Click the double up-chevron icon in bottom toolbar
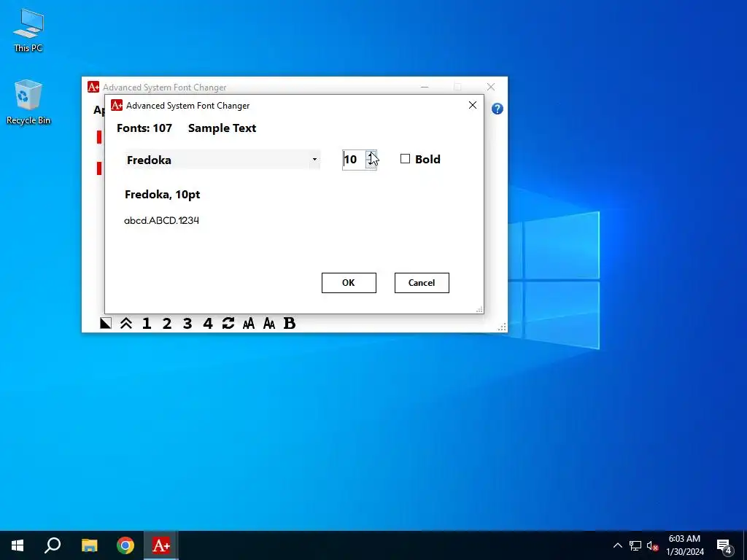The width and height of the screenshot is (747, 560). pos(125,323)
